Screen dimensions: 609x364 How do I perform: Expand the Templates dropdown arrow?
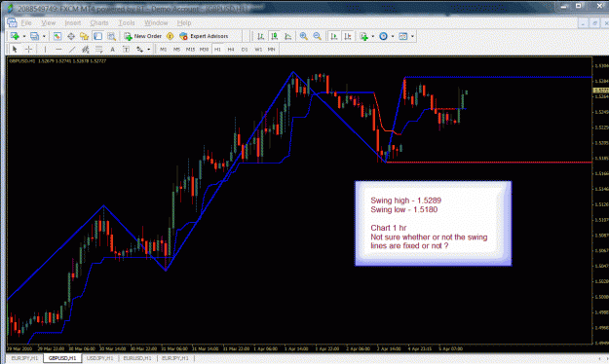pyautogui.click(x=412, y=36)
